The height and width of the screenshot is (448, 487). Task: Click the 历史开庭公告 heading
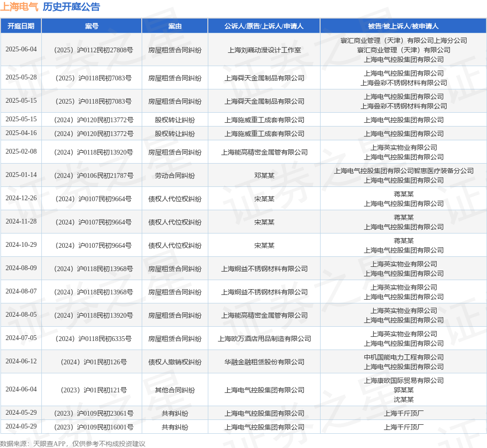coord(71,7)
